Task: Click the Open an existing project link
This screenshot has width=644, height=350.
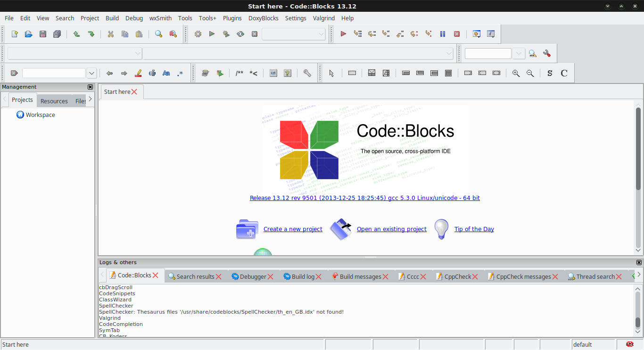Action: click(x=392, y=229)
